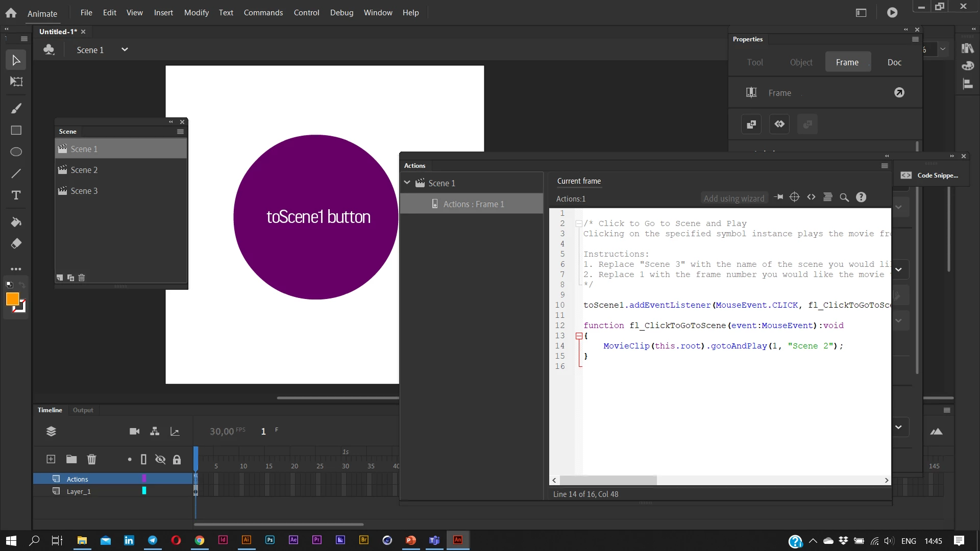Viewport: 980px width, 551px height.
Task: Open the Commands menu
Action: (263, 13)
